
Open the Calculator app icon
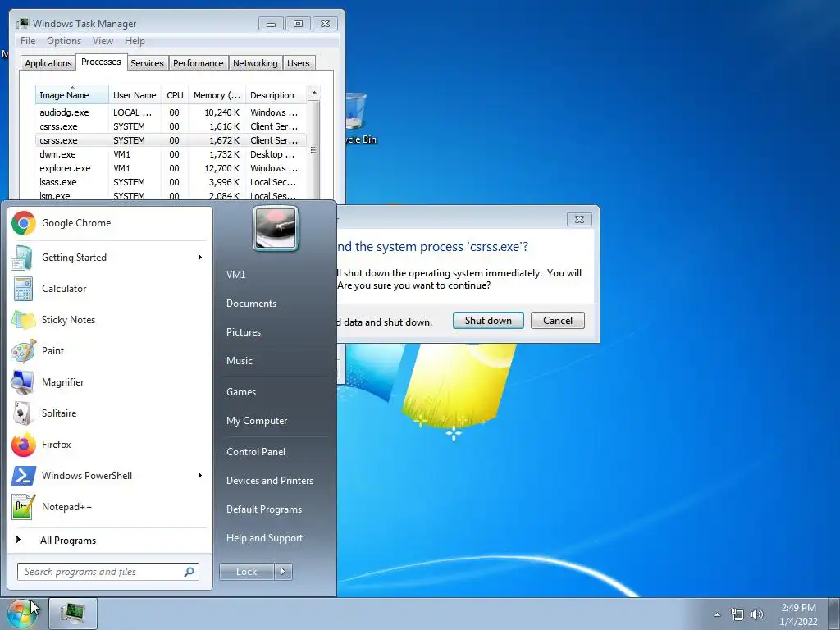pyautogui.click(x=24, y=289)
